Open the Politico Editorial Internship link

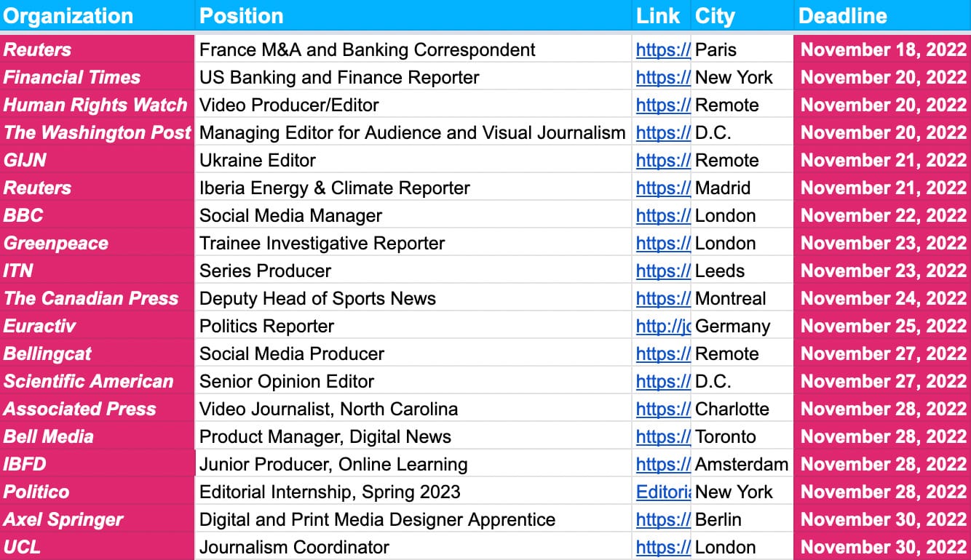(x=663, y=492)
